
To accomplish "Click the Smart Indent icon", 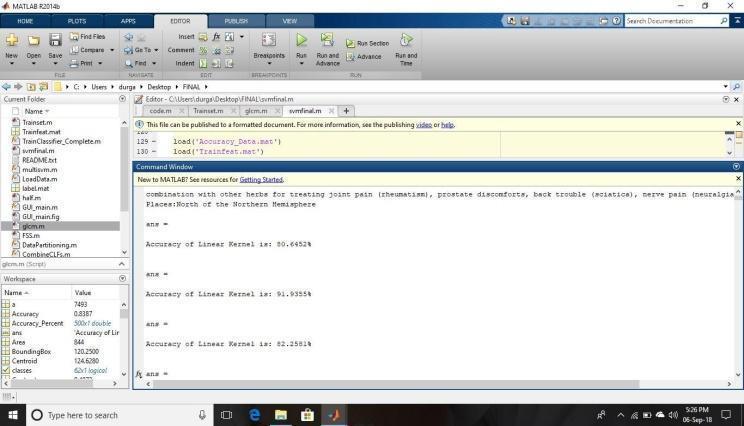I will pos(203,63).
